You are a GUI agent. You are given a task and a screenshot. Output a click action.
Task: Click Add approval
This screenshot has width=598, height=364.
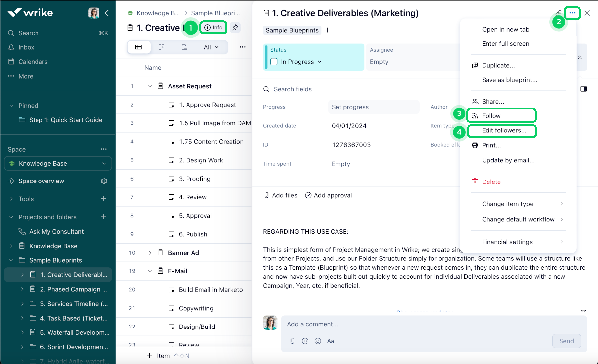[x=329, y=195]
